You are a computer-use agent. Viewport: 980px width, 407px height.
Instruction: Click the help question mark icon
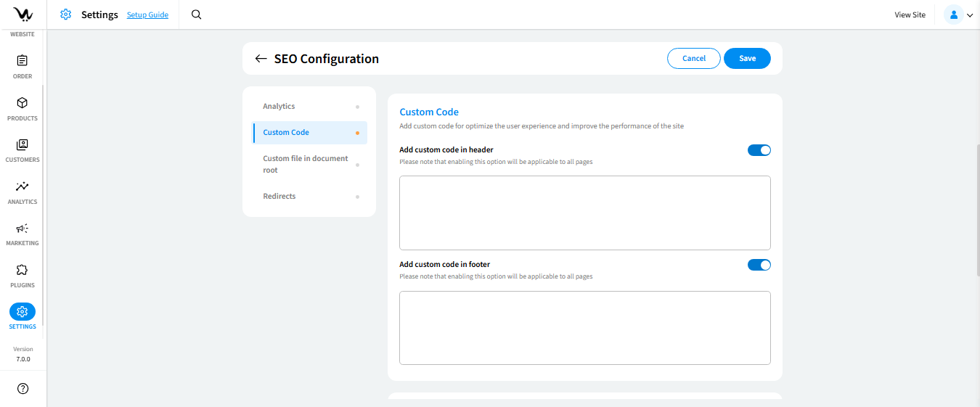pyautogui.click(x=23, y=389)
